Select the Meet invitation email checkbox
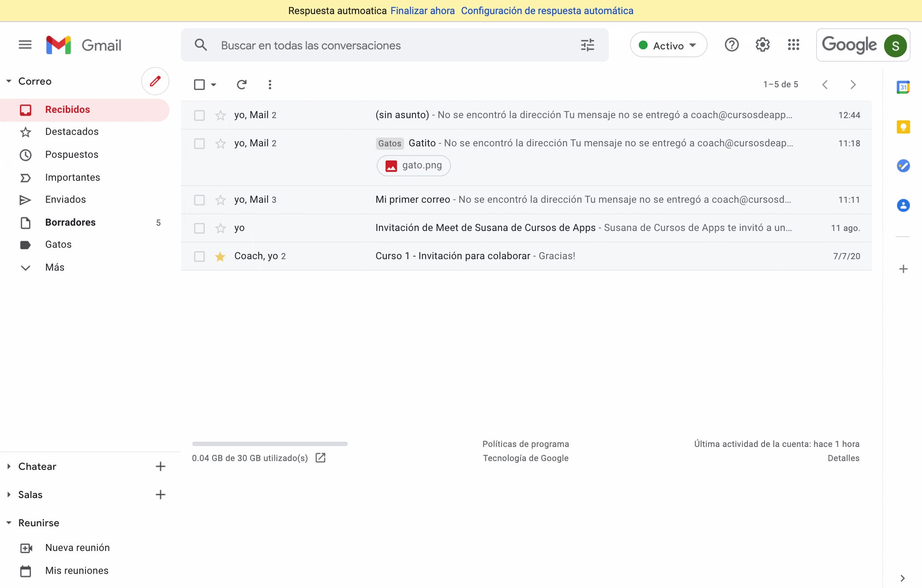 tap(199, 228)
